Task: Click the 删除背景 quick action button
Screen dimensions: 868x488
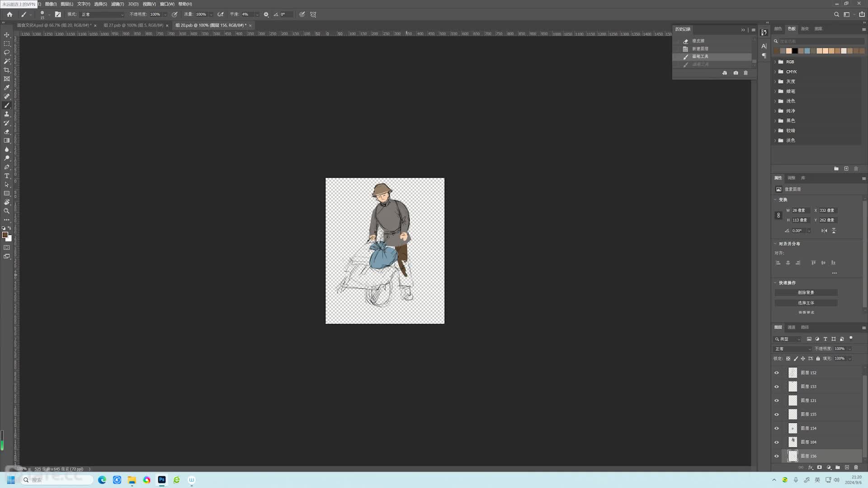Action: 806,293
